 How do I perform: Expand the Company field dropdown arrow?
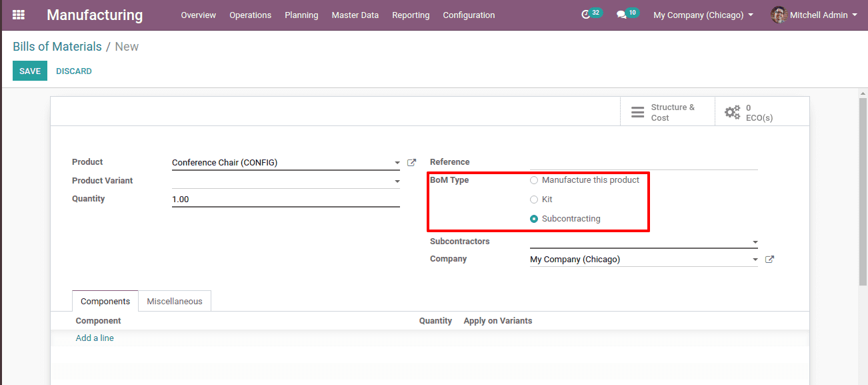[755, 260]
